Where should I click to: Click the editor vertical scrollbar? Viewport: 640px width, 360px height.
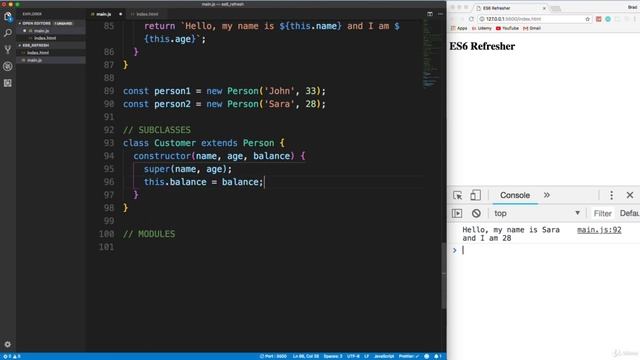pyautogui.click(x=444, y=276)
